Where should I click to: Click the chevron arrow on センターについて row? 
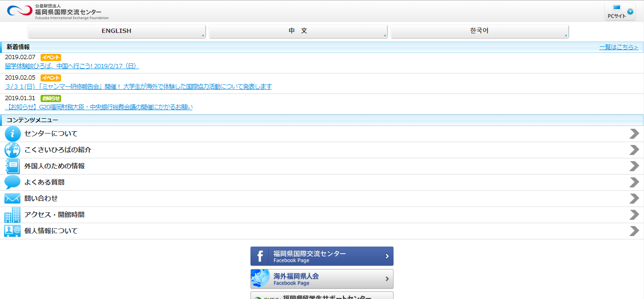coord(634,134)
